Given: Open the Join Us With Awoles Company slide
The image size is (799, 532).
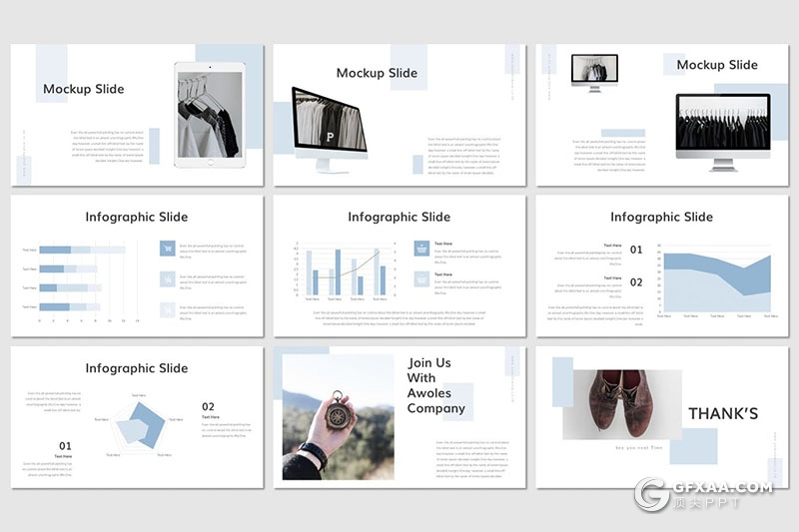Looking at the screenshot, I should coord(399,417).
